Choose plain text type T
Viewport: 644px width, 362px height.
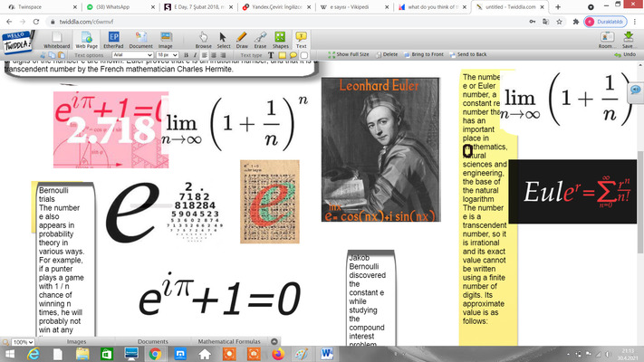click(x=271, y=55)
